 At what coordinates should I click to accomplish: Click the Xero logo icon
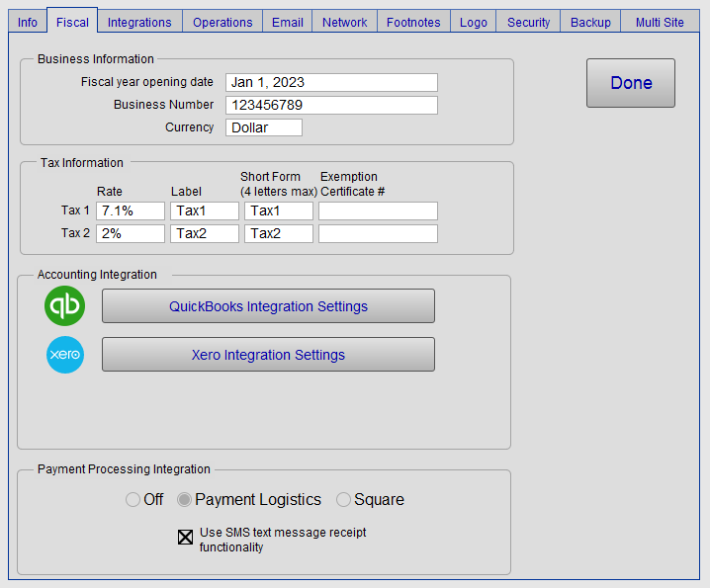65,355
